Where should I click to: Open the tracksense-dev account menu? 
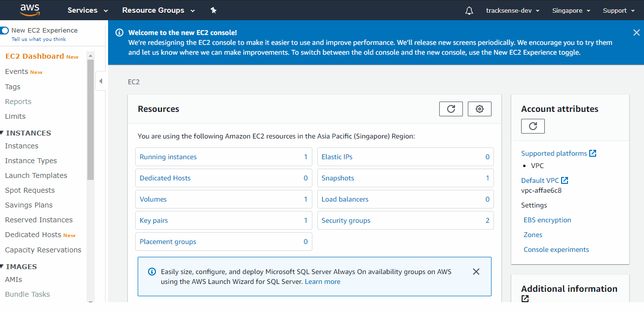(513, 11)
